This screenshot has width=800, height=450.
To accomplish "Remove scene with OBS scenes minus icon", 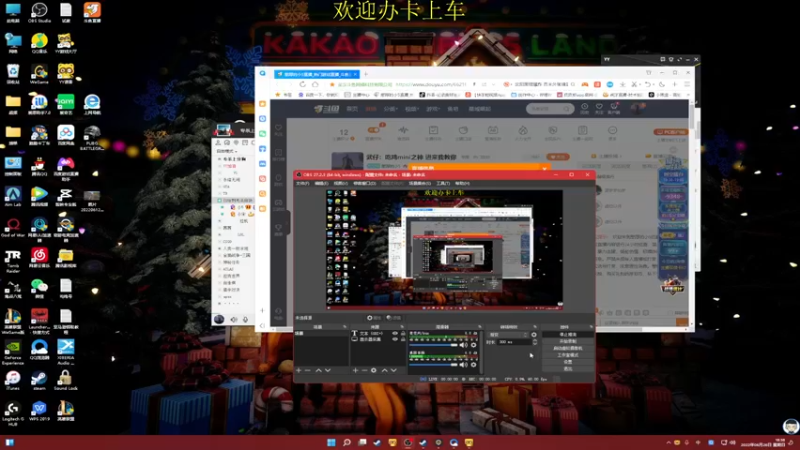I will coord(308,370).
